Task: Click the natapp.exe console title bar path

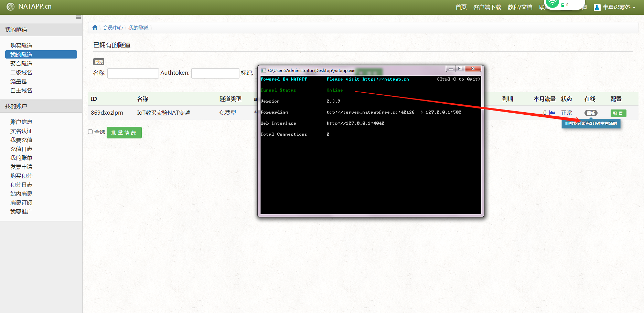Action: pyautogui.click(x=312, y=71)
